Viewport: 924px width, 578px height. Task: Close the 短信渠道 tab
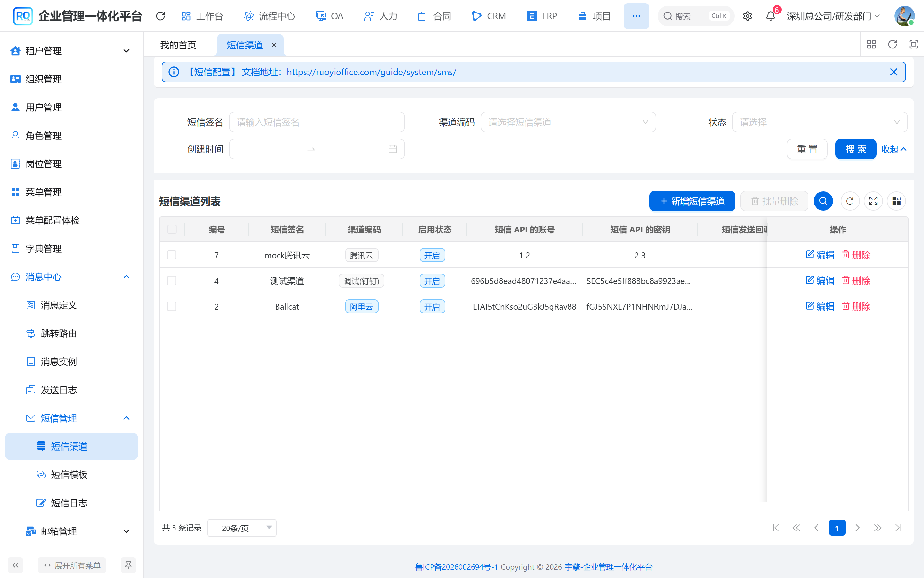(x=274, y=45)
